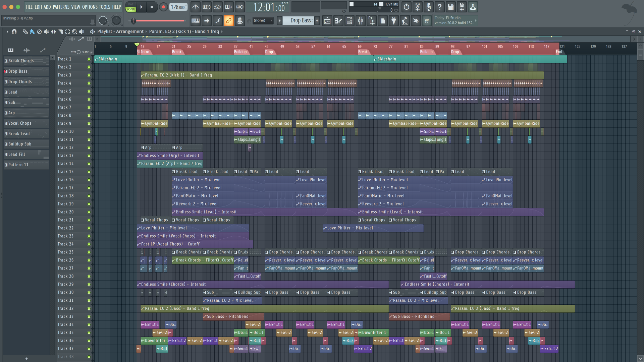644x362 pixels.
Task: Toggle multilink to controllers icon
Action: coord(229,21)
